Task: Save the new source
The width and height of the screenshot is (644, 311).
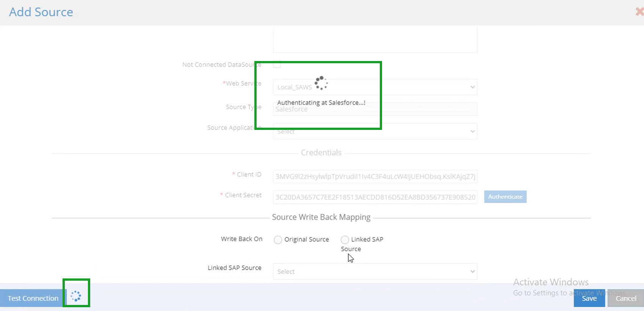Action: coord(589,298)
